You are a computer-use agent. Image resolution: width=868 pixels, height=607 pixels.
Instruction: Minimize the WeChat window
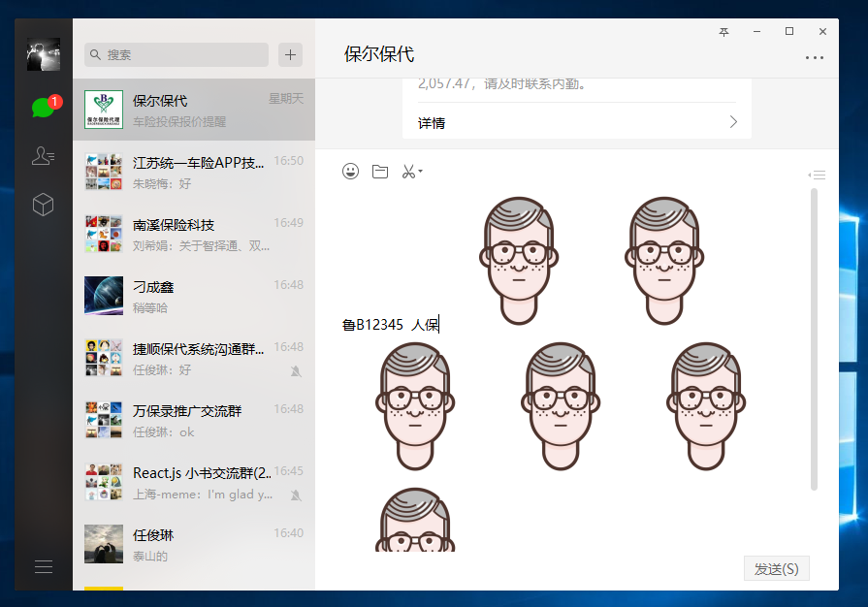click(756, 32)
